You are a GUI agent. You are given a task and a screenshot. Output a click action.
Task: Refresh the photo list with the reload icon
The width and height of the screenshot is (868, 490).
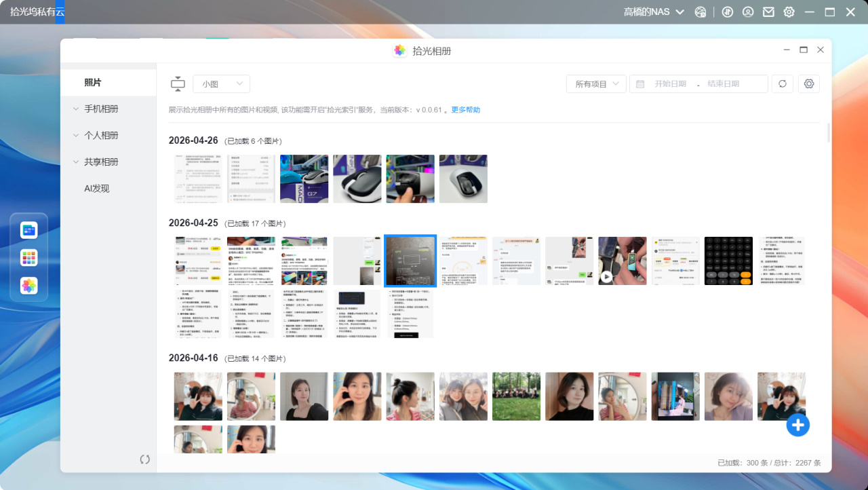coord(783,83)
